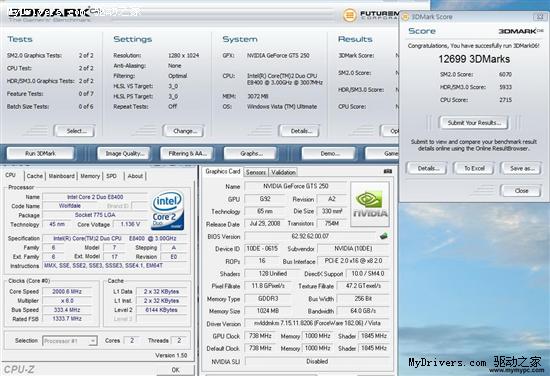Click the NVIDIA SLI Disabled field
Viewport: 550px width, 376px height.
(317, 361)
